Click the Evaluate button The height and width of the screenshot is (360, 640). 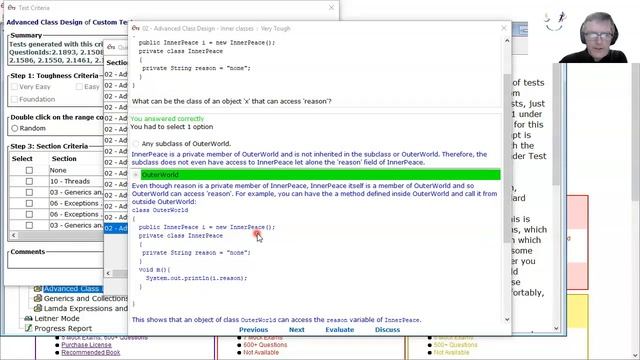click(340, 330)
